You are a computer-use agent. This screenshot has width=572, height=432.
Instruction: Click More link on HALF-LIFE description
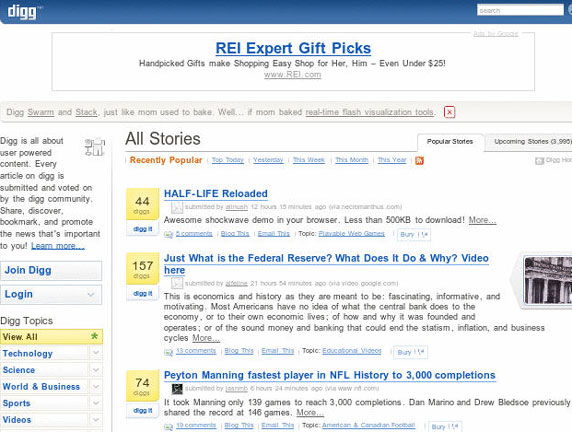pos(482,220)
